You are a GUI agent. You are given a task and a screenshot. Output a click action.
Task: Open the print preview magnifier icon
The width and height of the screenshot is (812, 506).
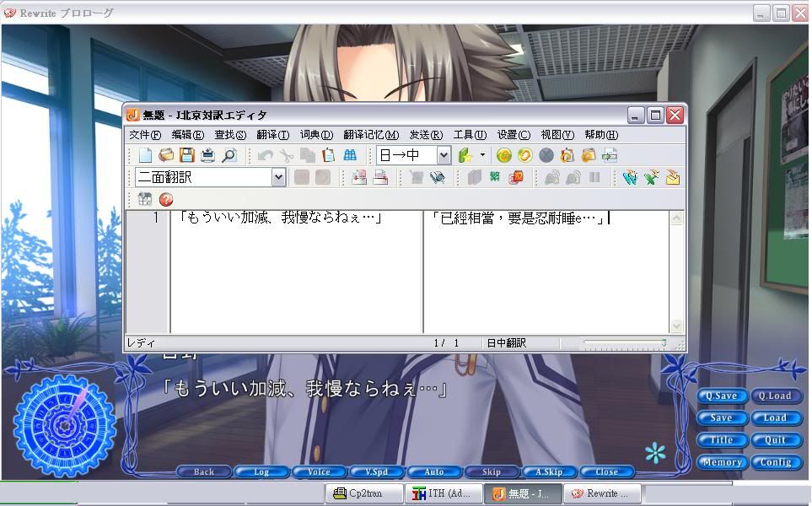point(229,155)
